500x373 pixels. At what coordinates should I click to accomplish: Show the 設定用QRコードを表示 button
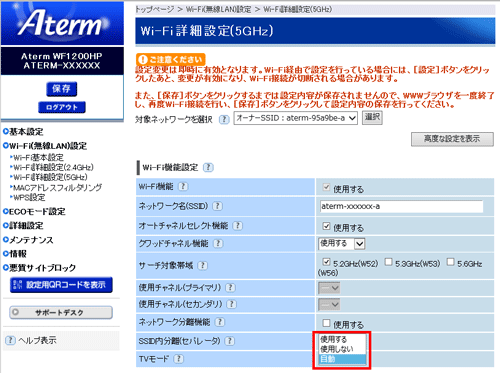pyautogui.click(x=61, y=285)
